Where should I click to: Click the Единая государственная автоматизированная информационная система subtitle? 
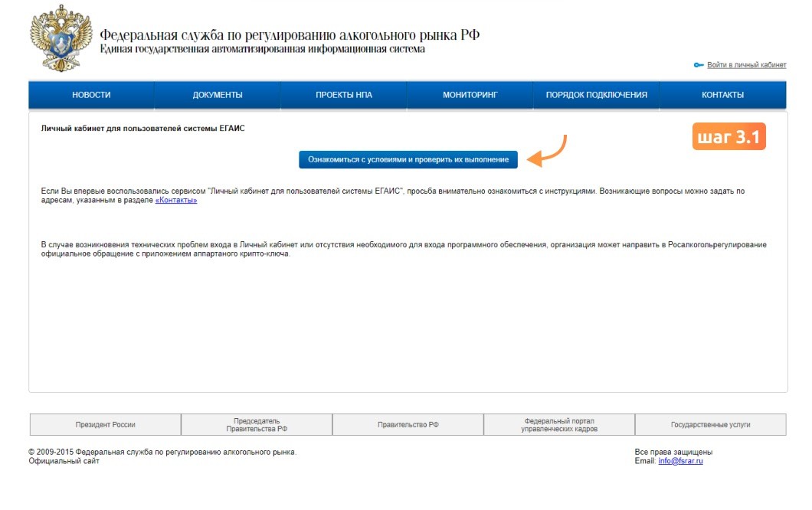tap(263, 49)
